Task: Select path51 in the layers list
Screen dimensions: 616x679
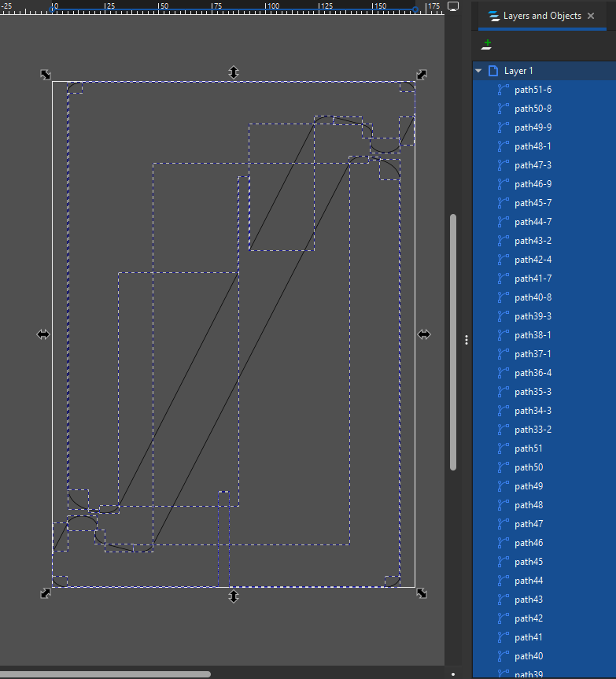Action: pos(528,448)
